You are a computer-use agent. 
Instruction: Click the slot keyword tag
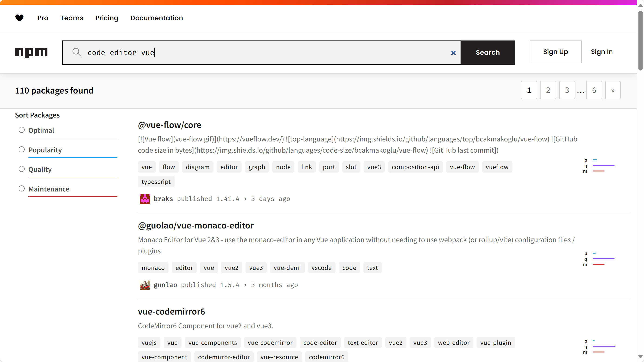point(351,167)
